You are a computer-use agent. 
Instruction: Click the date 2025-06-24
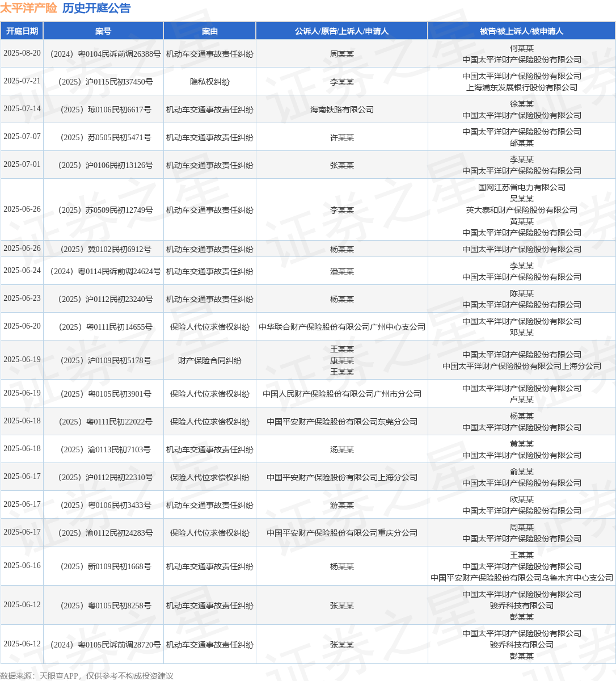coord(22,271)
